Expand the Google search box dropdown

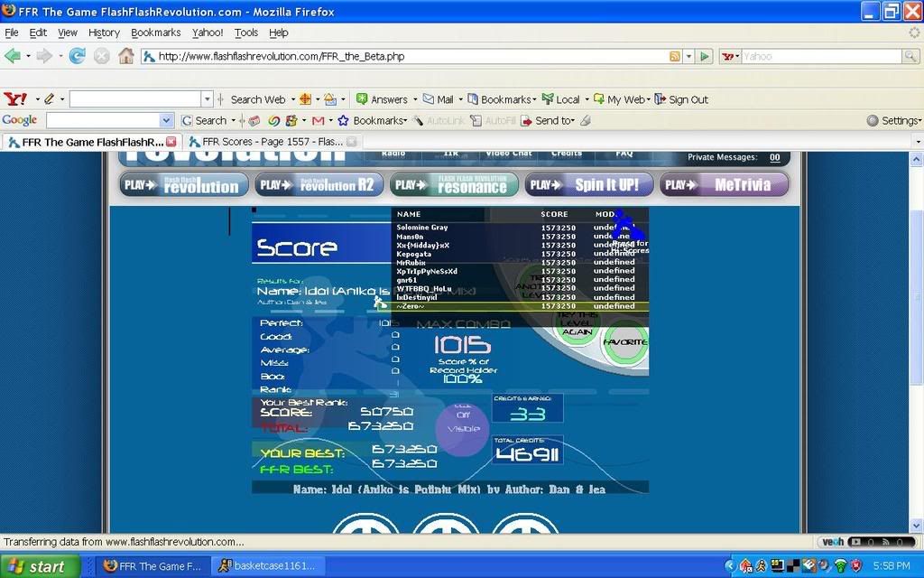click(166, 120)
